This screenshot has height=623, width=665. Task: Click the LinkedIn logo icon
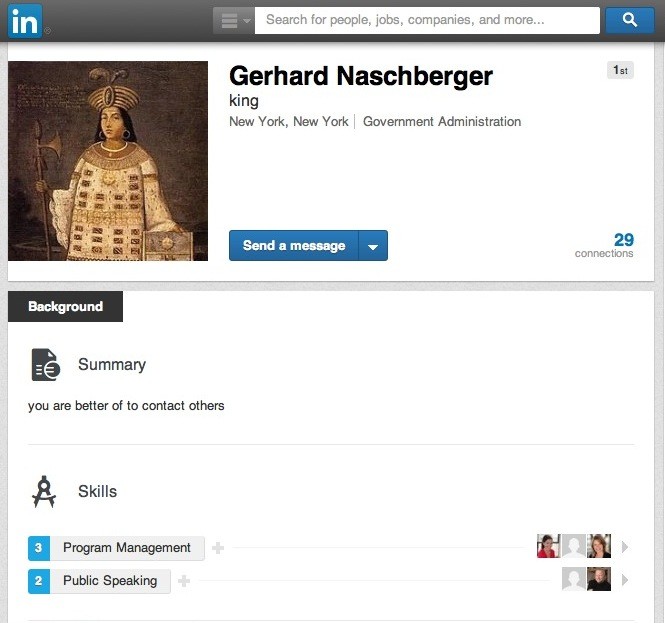[25, 21]
